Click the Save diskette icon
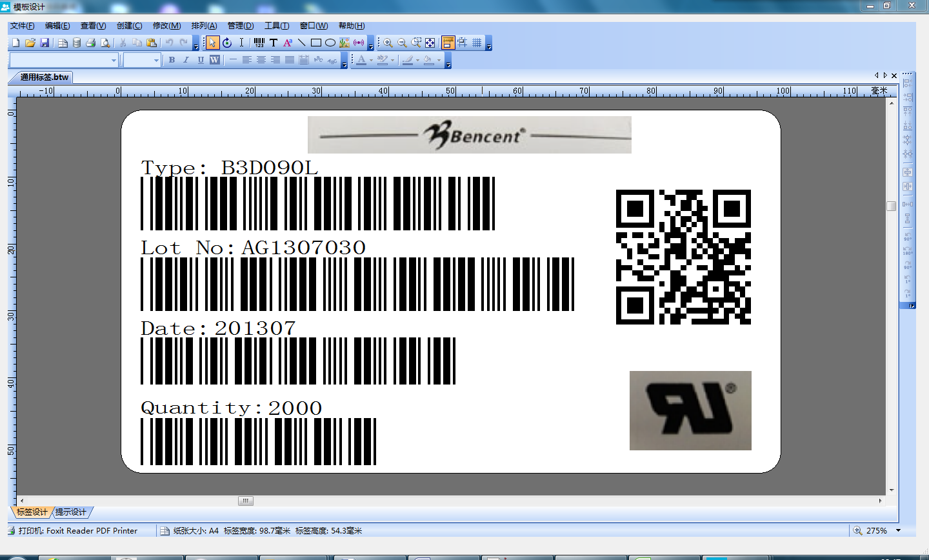 coord(45,43)
